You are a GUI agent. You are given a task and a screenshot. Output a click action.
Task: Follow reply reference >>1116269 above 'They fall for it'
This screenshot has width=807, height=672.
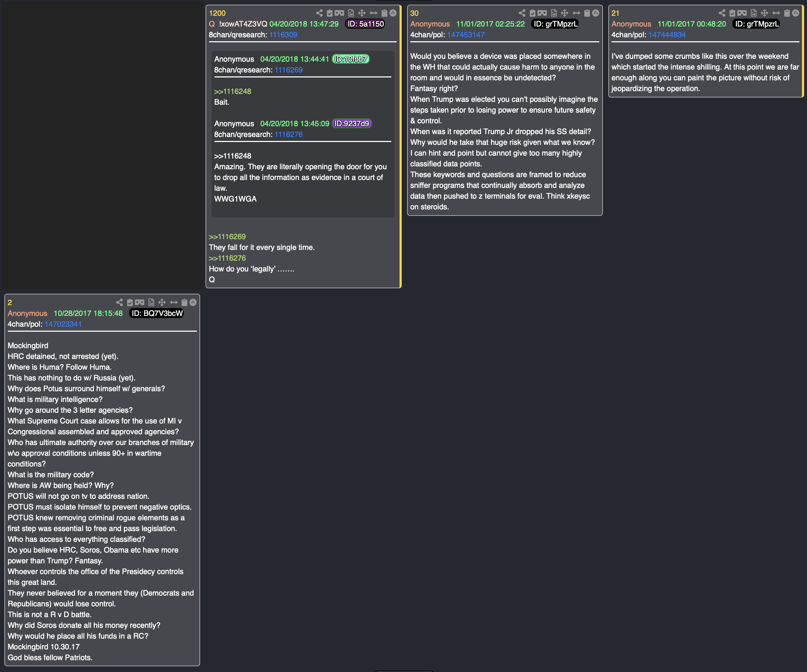[227, 237]
